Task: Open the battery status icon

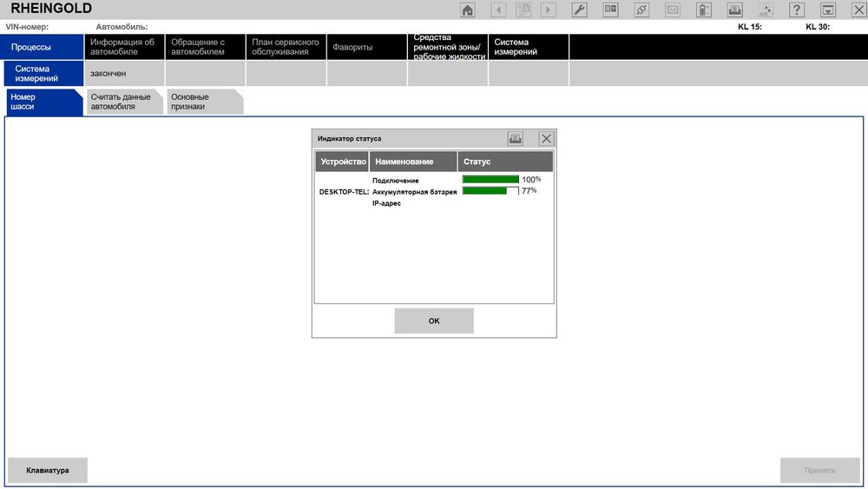Action: pyautogui.click(x=704, y=10)
